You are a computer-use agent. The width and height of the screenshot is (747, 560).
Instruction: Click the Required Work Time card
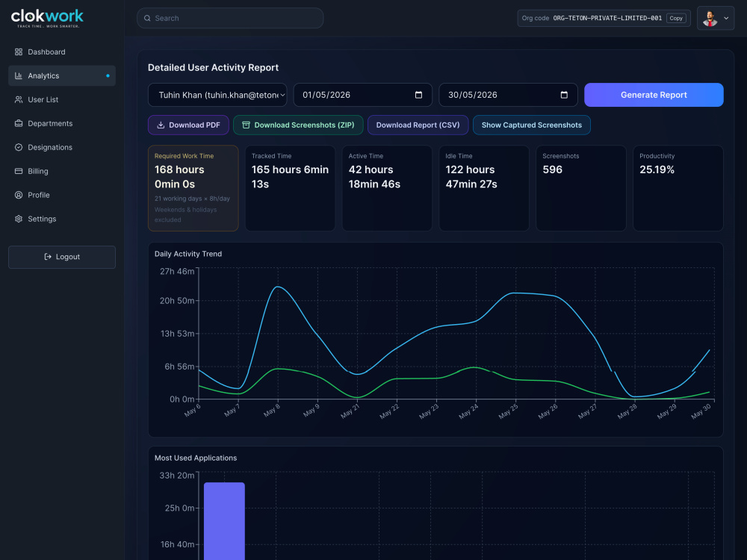tap(193, 188)
